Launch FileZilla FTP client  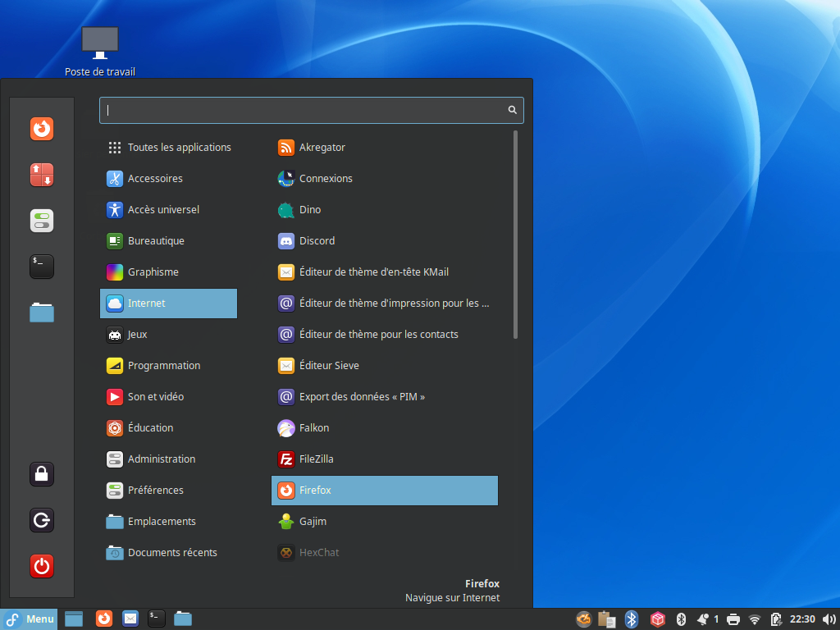point(385,459)
